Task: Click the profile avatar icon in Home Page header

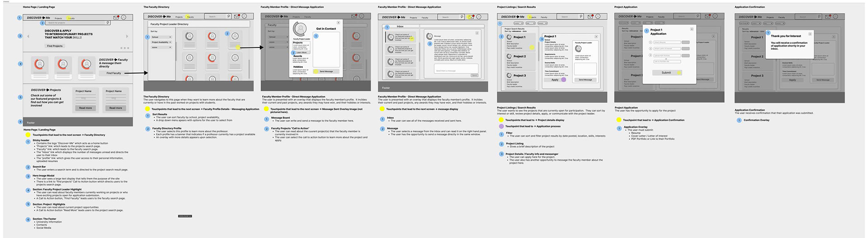Action: pyautogui.click(x=123, y=17)
